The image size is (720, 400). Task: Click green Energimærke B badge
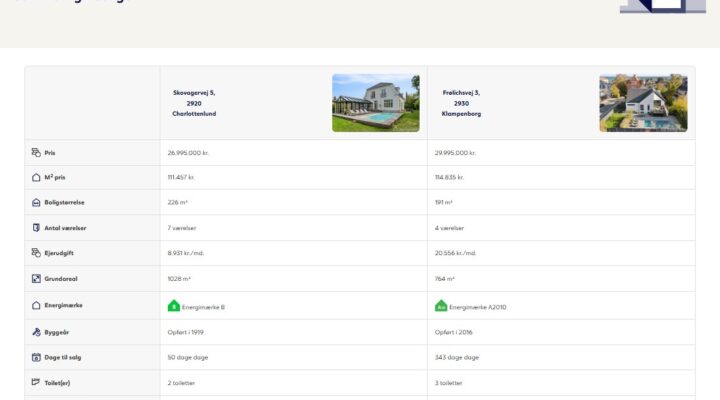click(x=174, y=306)
